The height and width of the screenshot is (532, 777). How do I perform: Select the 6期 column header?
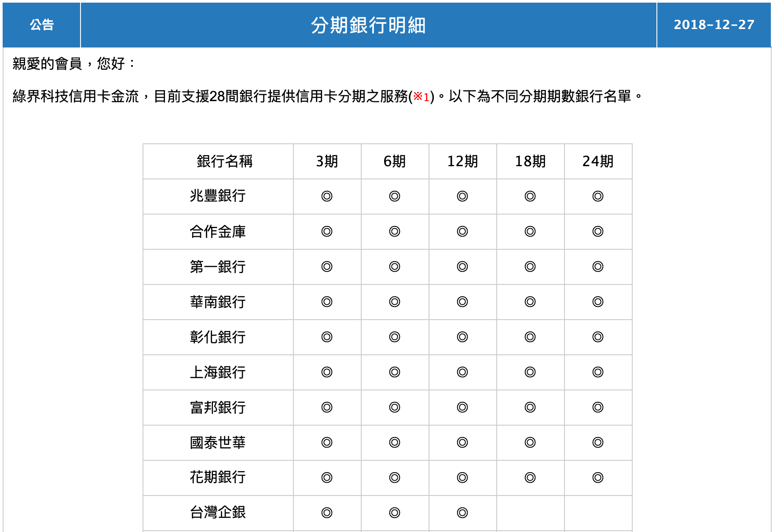(x=394, y=161)
